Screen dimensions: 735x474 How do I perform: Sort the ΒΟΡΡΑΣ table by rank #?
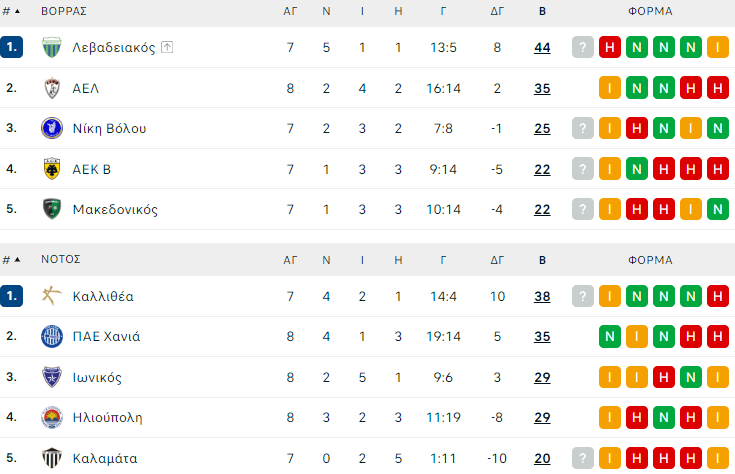click(x=11, y=11)
